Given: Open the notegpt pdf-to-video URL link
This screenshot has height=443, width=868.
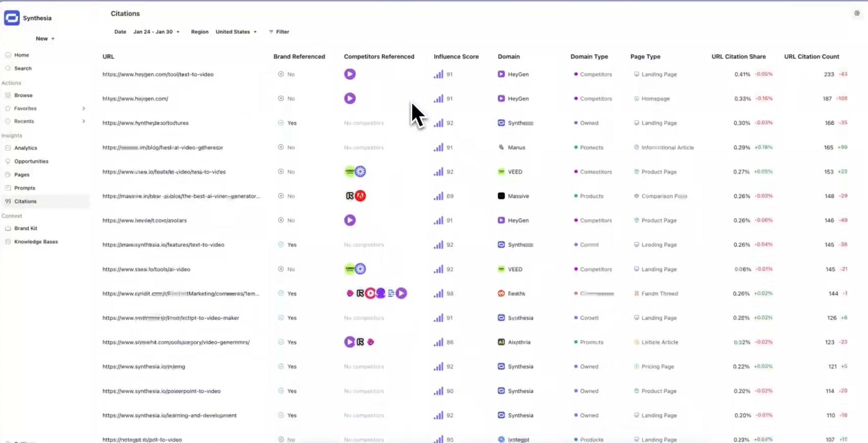Looking at the screenshot, I should click(x=142, y=439).
